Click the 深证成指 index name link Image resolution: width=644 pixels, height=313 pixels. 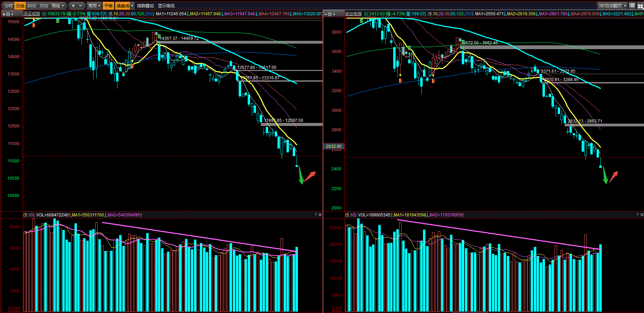(32, 14)
